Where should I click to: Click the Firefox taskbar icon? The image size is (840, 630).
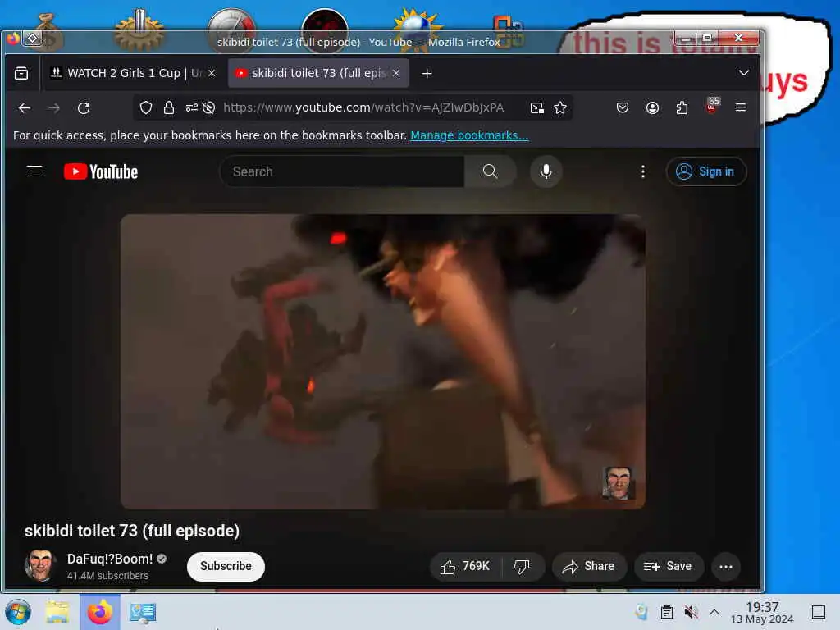tap(99, 612)
